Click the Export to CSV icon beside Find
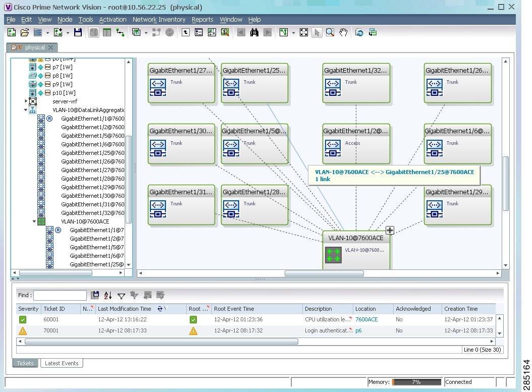The height and width of the screenshot is (392, 532). [95, 295]
